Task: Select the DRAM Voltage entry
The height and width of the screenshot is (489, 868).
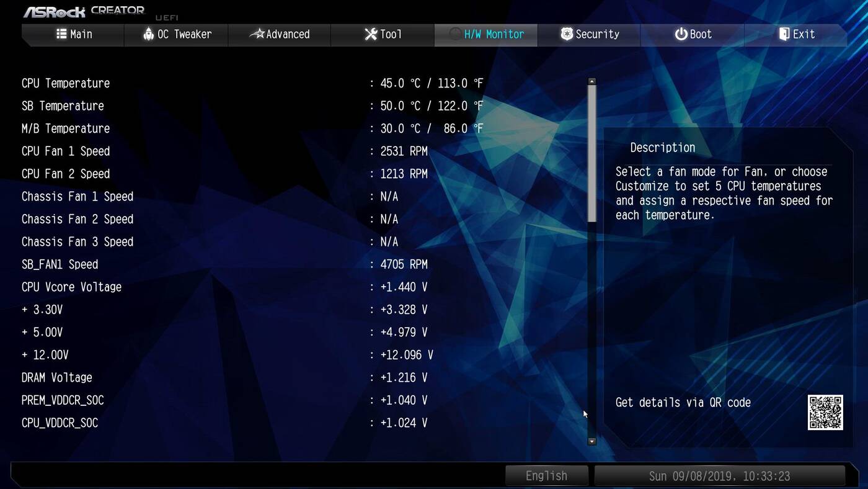Action: (56, 378)
